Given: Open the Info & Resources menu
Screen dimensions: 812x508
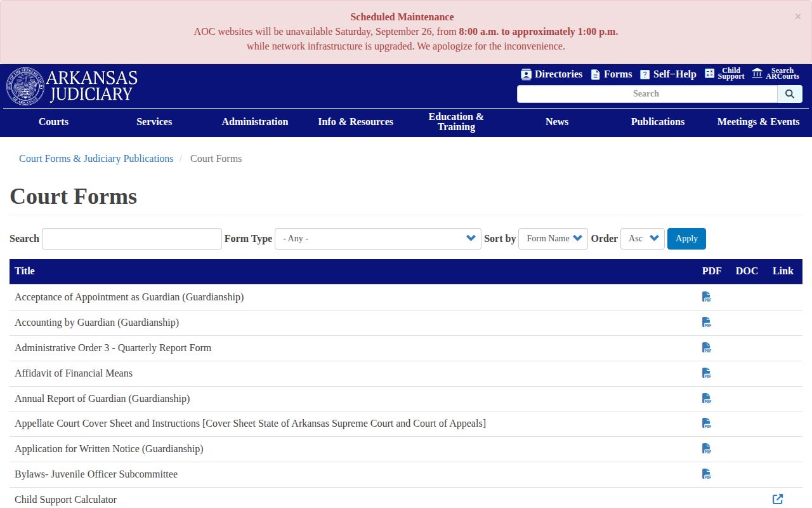Looking at the screenshot, I should pos(356,122).
